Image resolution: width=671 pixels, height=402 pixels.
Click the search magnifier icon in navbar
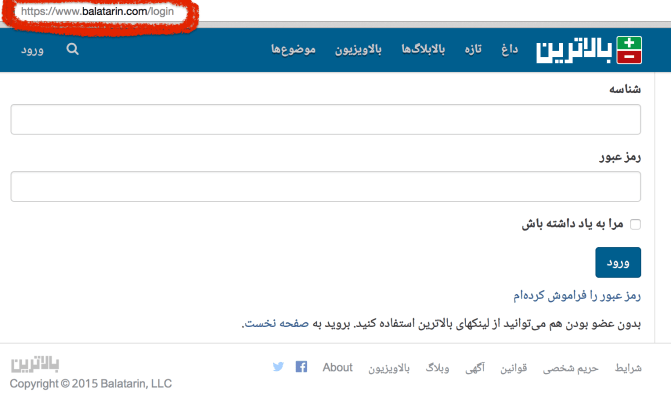[x=73, y=49]
